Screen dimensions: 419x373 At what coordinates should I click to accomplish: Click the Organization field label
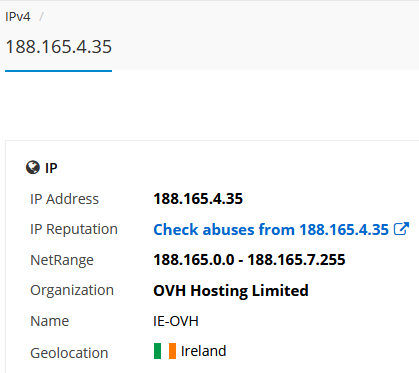[x=72, y=290]
